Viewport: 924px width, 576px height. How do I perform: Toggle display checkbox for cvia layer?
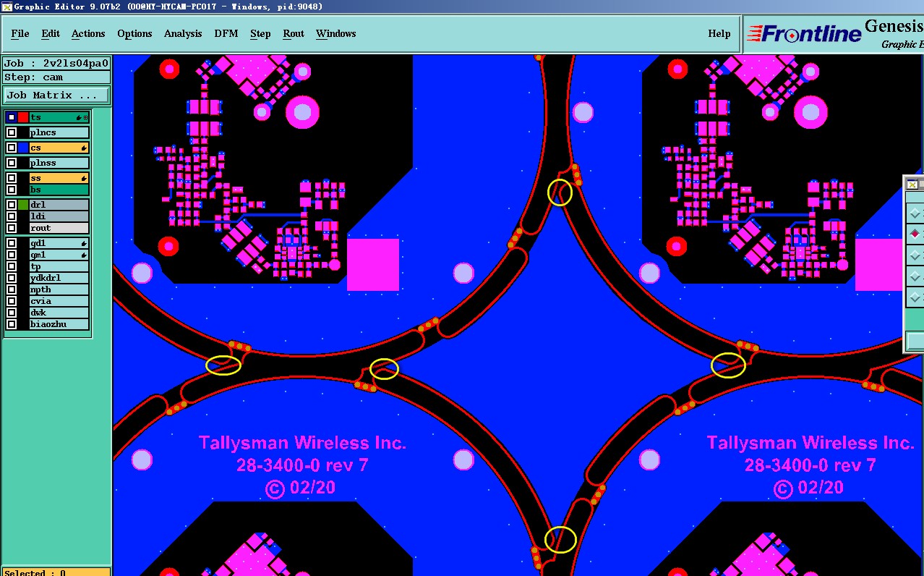[x=12, y=301]
